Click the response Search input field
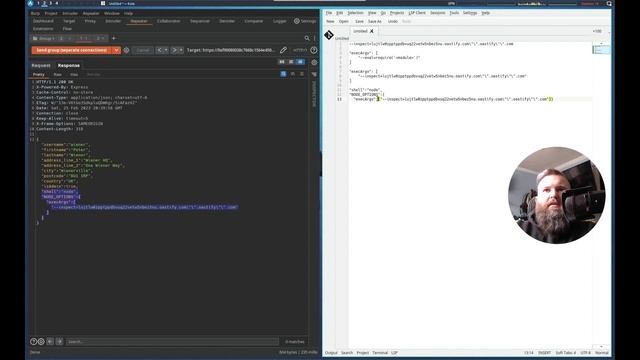 pos(172,341)
